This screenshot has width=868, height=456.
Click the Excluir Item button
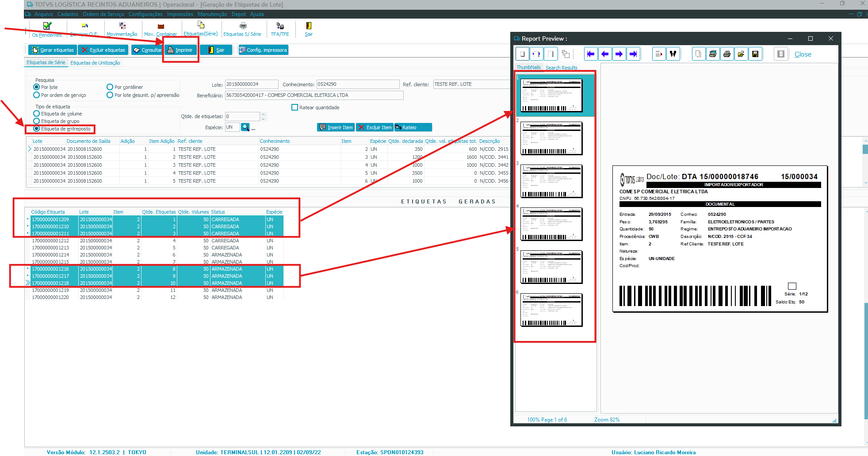pyautogui.click(x=375, y=127)
